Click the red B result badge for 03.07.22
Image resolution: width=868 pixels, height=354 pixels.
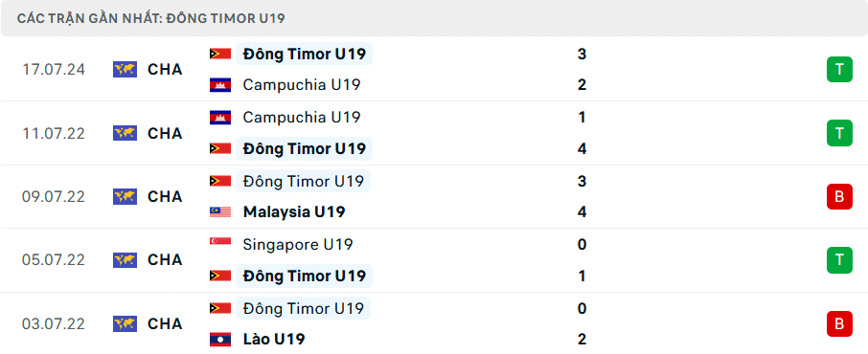[x=840, y=323]
